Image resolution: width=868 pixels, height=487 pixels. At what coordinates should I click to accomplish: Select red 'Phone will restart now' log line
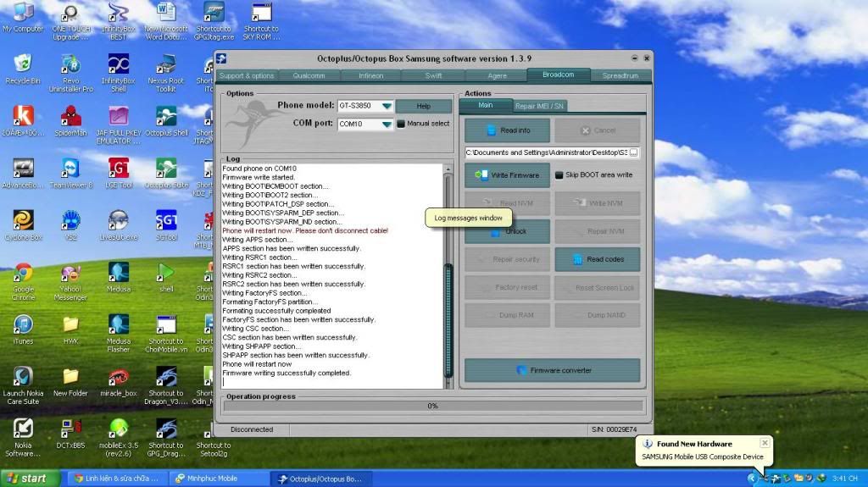305,230
